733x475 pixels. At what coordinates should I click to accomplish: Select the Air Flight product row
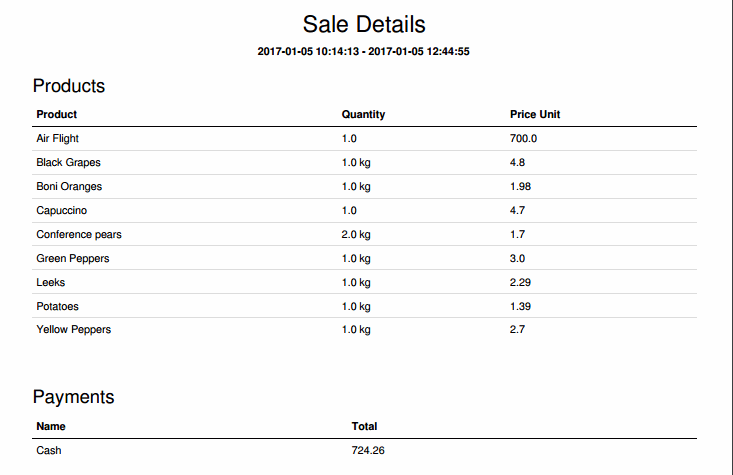pos(364,139)
